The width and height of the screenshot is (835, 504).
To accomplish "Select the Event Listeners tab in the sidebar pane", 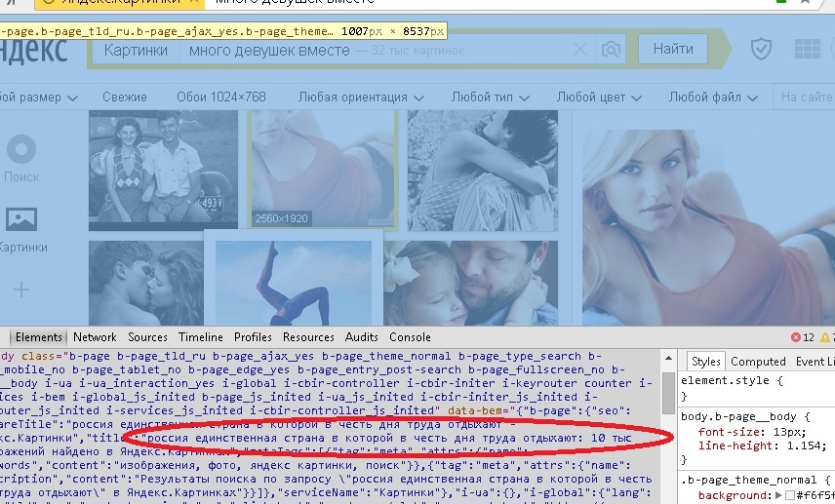I will pos(815,362).
